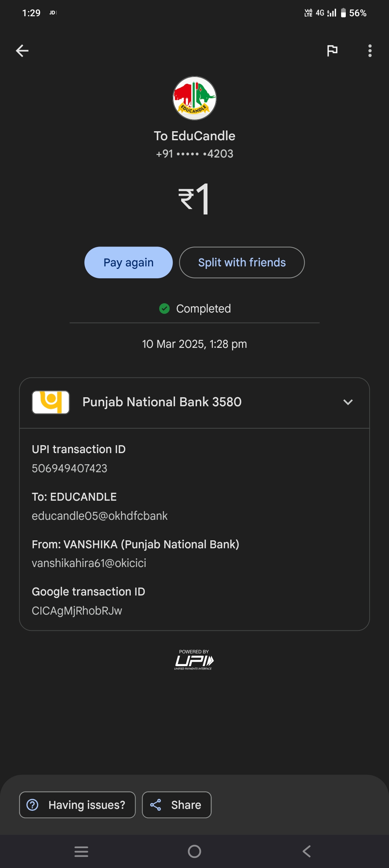Tap the vanshikahira61@okicici UPI address
The width and height of the screenshot is (389, 868).
click(89, 563)
